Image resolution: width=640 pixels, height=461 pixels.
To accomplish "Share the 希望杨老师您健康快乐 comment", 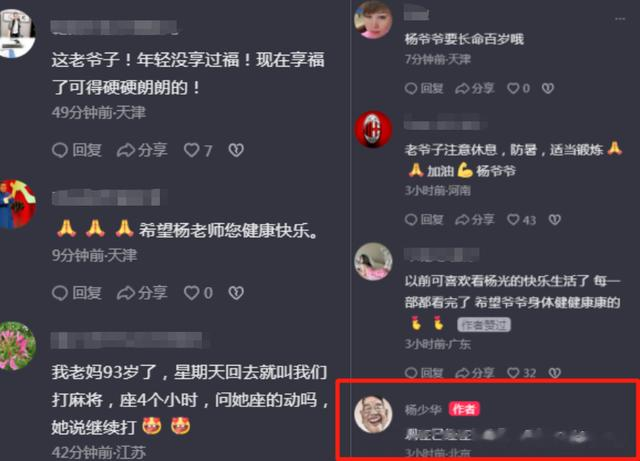I will click(142, 293).
